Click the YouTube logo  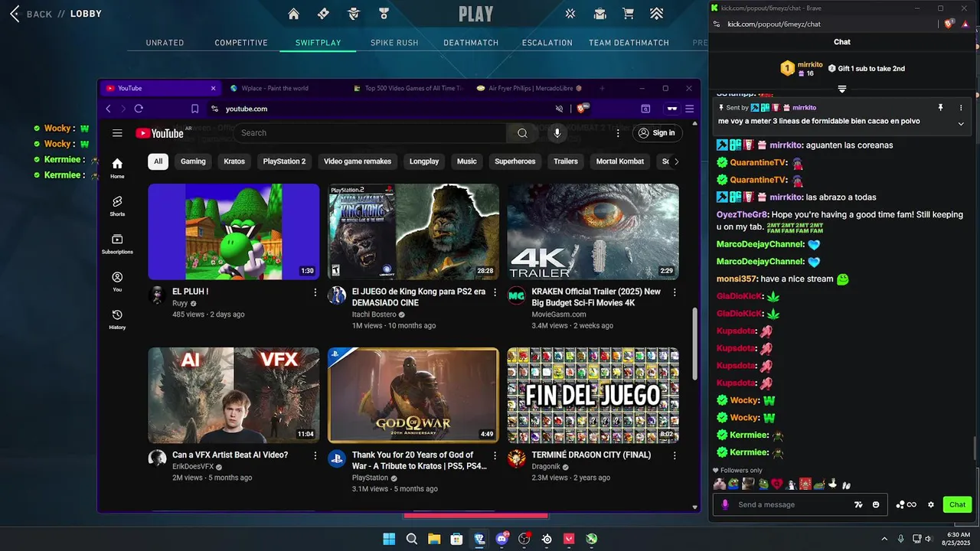(x=159, y=133)
